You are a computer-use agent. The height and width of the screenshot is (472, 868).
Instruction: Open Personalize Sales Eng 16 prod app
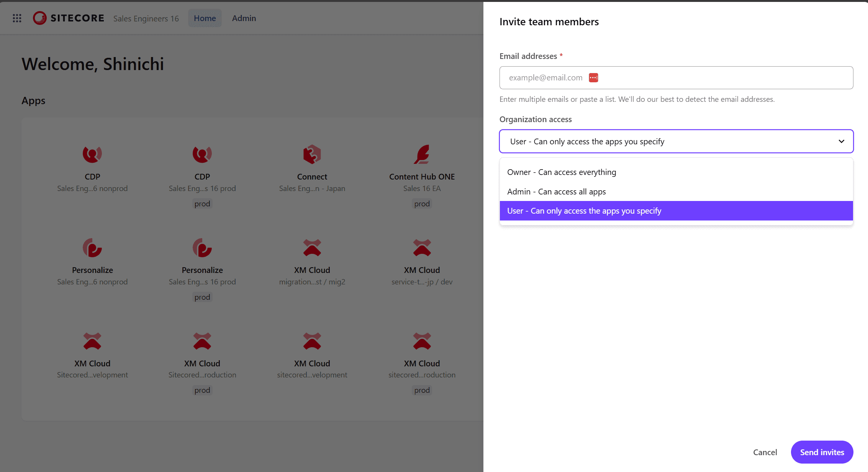pyautogui.click(x=202, y=248)
